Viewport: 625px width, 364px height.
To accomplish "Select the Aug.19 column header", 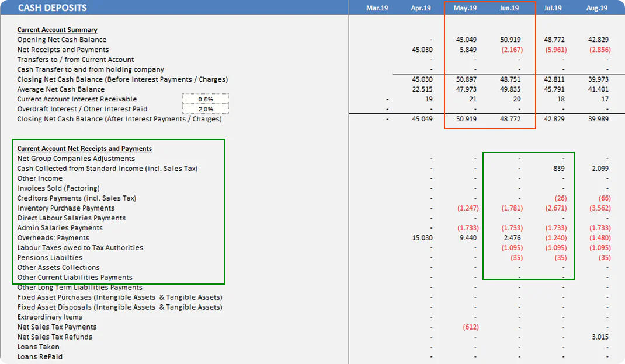I will coord(596,8).
